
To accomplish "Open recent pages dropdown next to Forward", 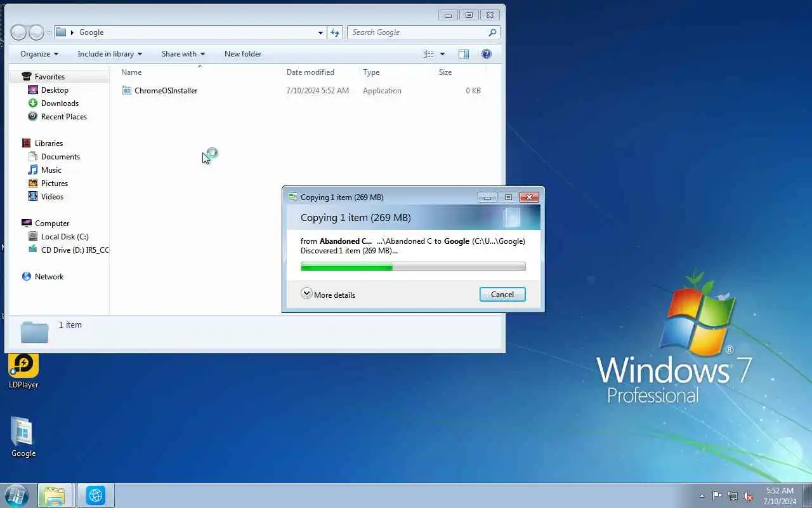I will [49, 32].
